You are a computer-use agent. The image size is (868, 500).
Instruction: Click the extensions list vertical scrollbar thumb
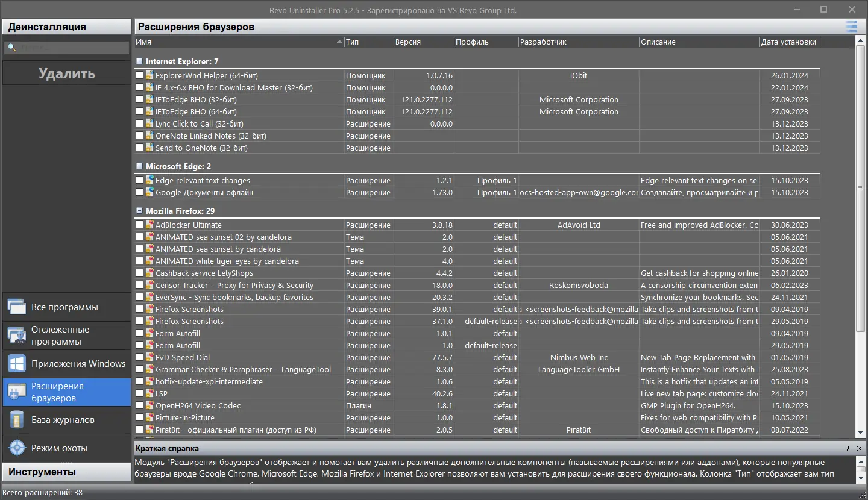tap(860, 188)
